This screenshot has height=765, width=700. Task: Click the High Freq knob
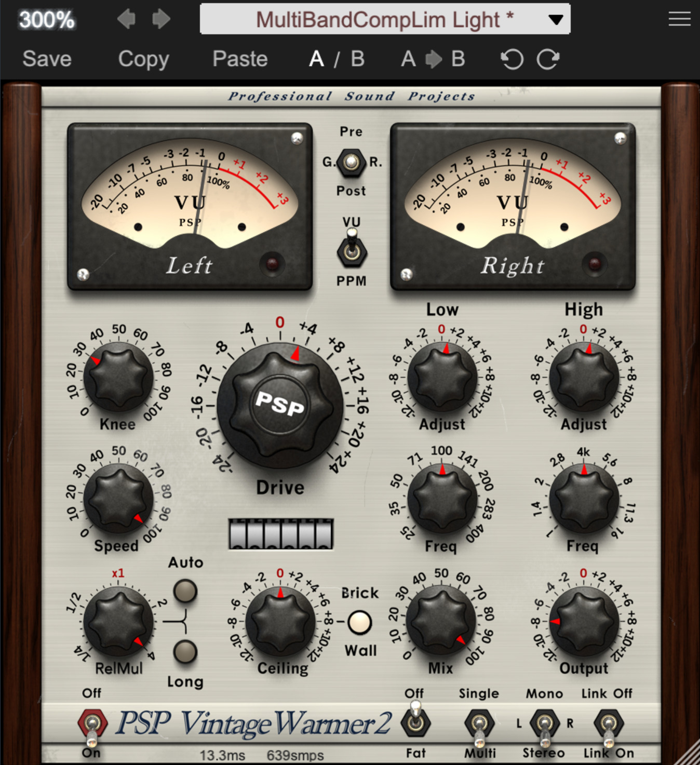[584, 499]
